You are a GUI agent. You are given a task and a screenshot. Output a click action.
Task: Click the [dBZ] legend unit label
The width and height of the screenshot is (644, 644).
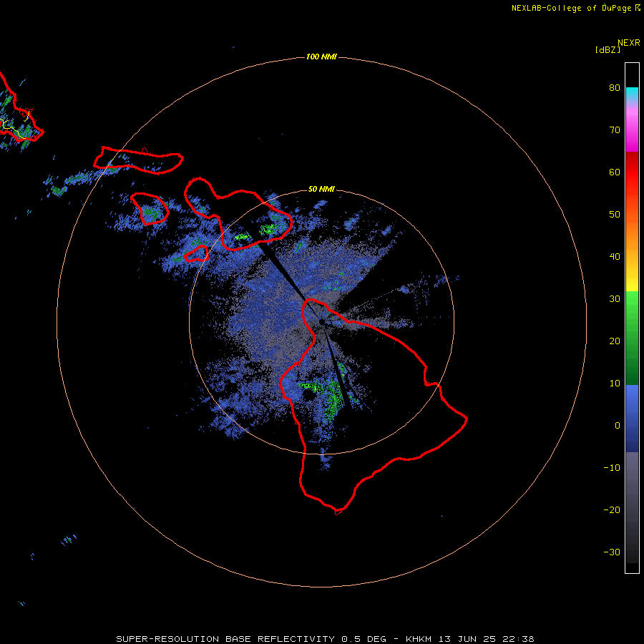point(608,50)
